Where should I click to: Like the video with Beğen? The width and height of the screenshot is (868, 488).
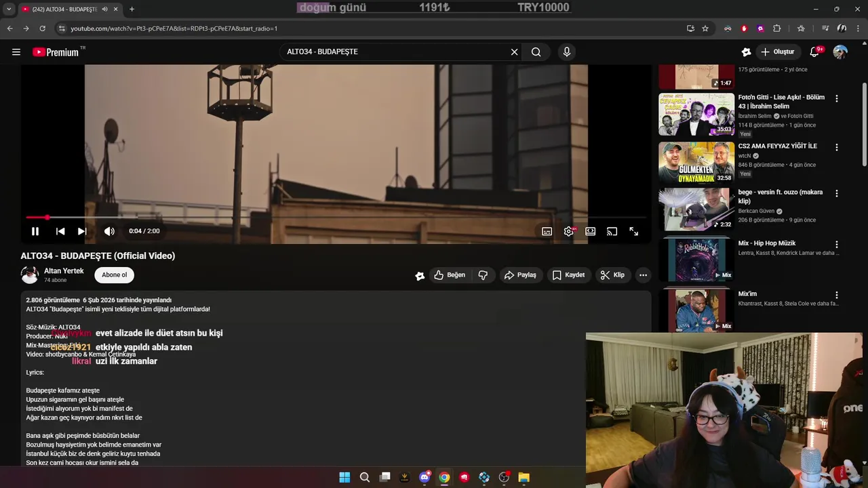[450, 274]
